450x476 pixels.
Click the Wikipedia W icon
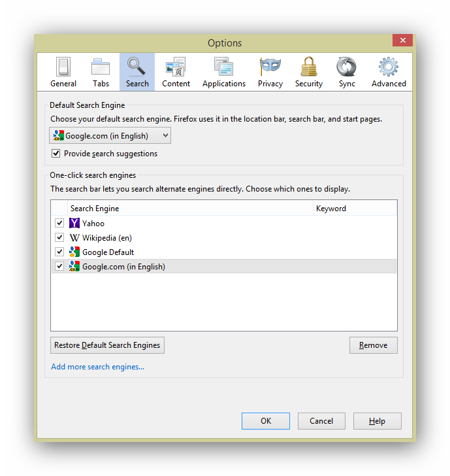pyautogui.click(x=74, y=237)
